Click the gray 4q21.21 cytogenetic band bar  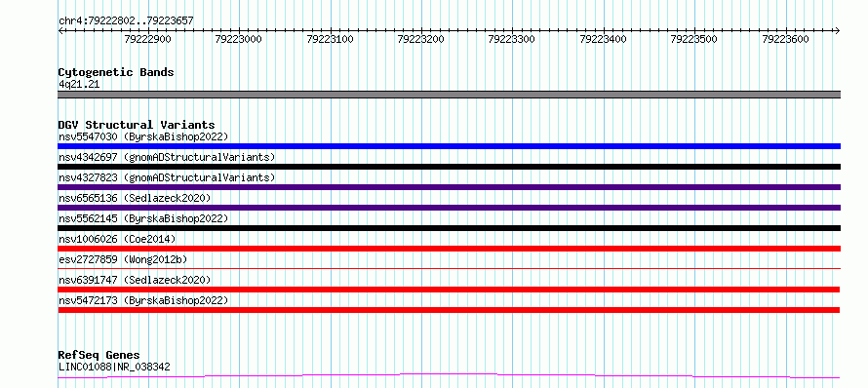pos(449,95)
